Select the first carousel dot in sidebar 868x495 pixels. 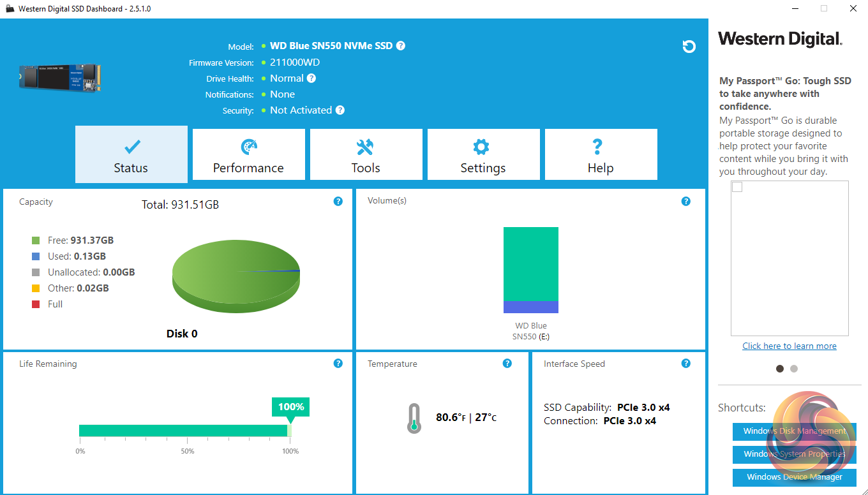pyautogui.click(x=780, y=369)
